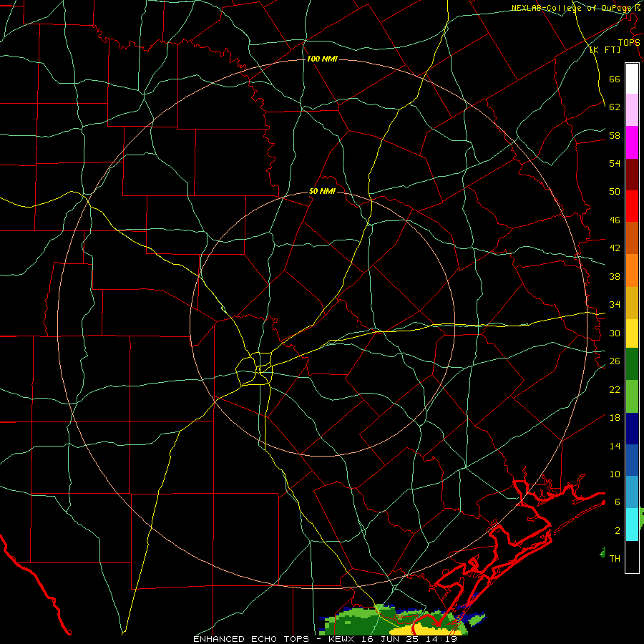Select the light orange legend swatch
The image size is (644, 644).
[x=632, y=270]
